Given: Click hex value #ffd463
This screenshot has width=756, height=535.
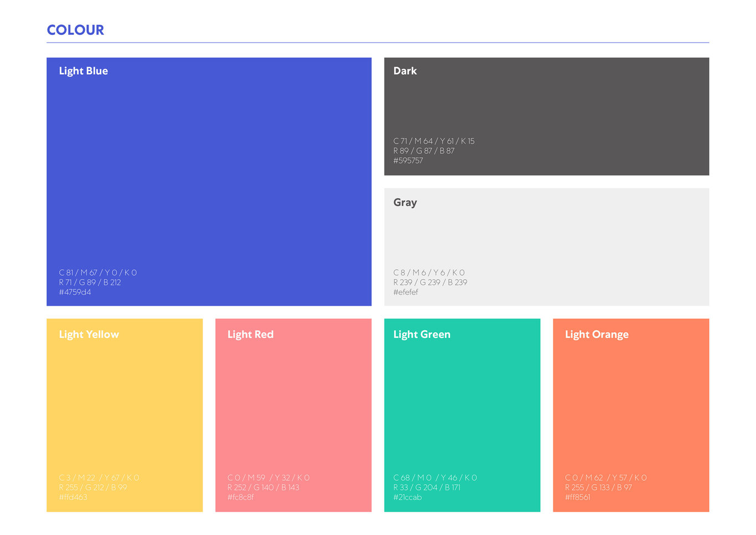Looking at the screenshot, I should pyautogui.click(x=73, y=497).
